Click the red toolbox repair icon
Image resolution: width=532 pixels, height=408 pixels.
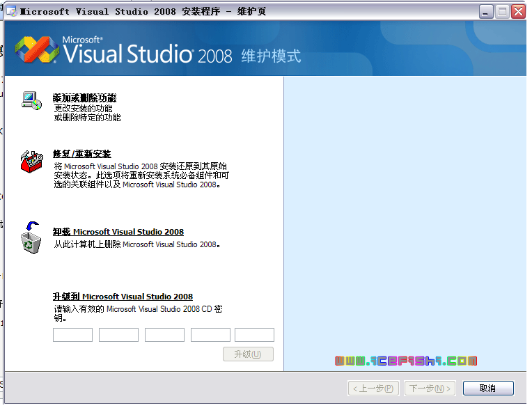pos(32,162)
